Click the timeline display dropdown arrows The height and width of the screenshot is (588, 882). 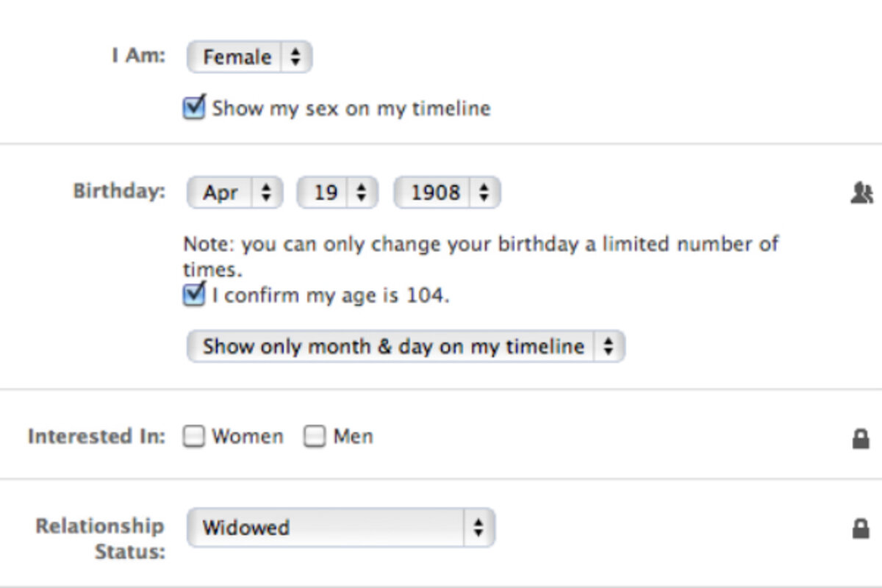[608, 346]
